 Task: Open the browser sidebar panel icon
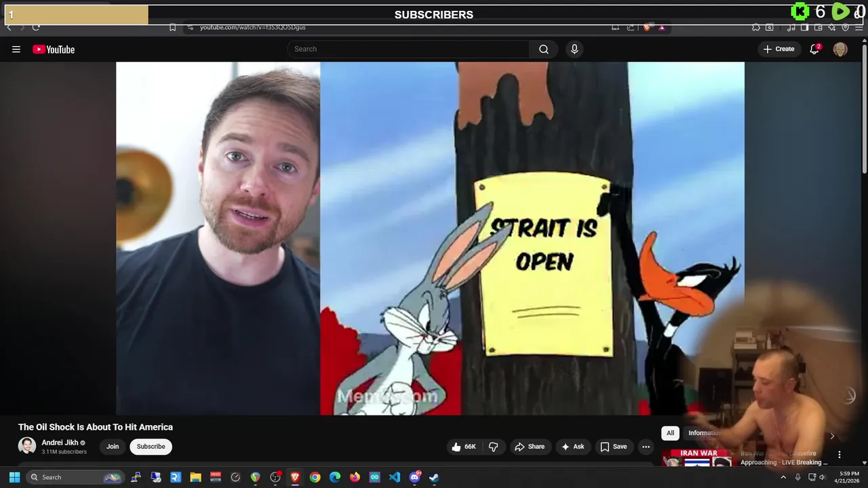pyautogui.click(x=805, y=28)
